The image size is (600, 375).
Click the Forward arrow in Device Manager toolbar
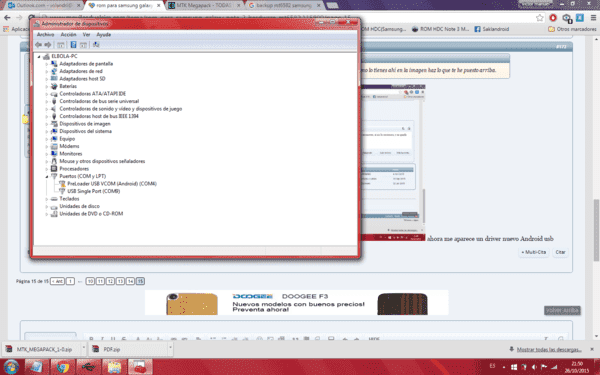(47, 45)
